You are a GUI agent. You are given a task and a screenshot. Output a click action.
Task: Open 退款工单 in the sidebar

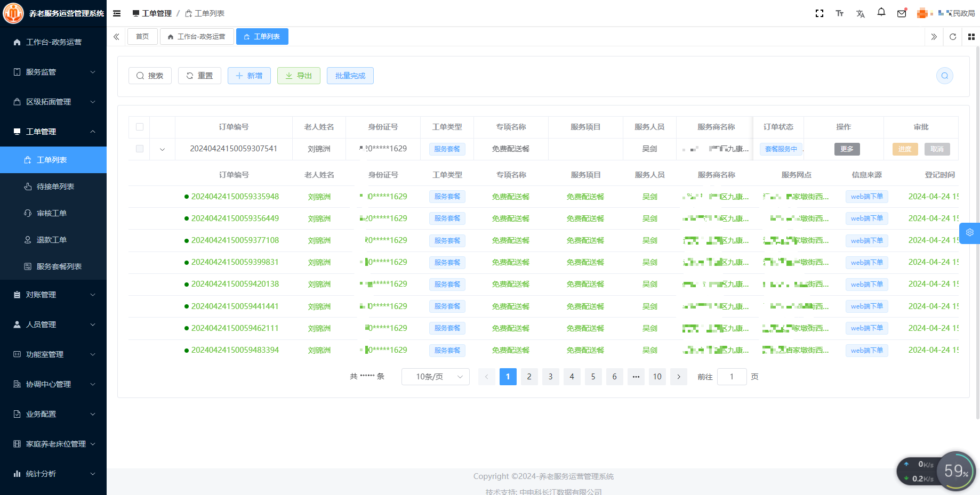pyautogui.click(x=53, y=240)
